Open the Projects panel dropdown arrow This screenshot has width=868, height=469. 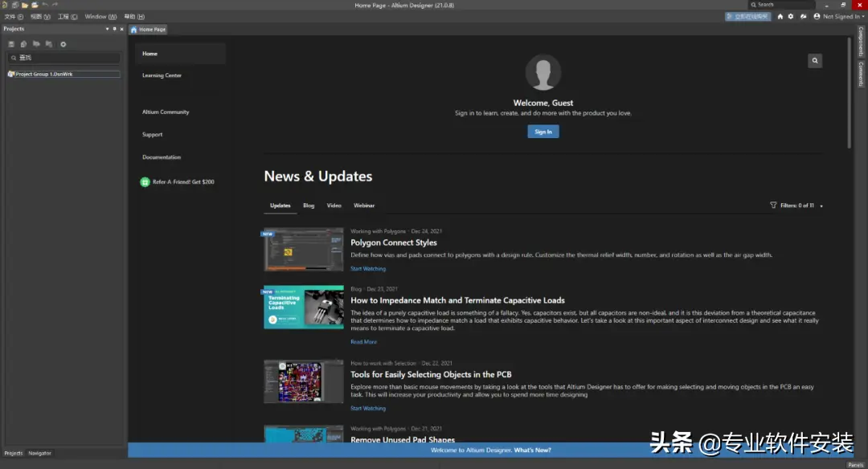pyautogui.click(x=107, y=29)
